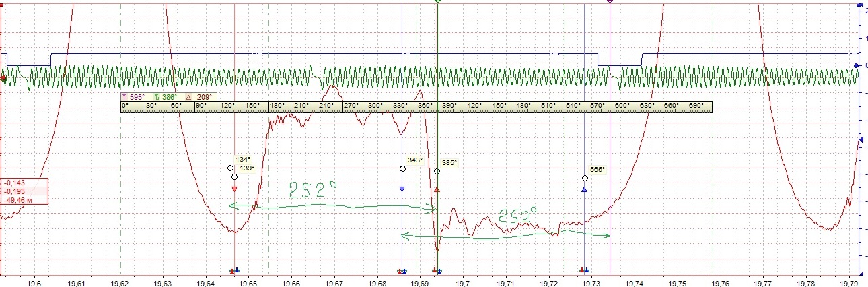Click the 690° tick on the angle ruler

point(695,106)
